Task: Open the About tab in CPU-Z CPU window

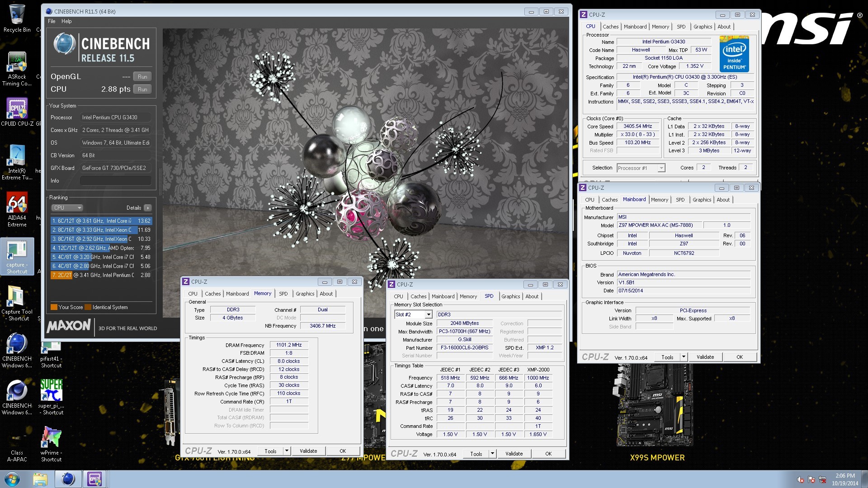Action: coord(724,27)
